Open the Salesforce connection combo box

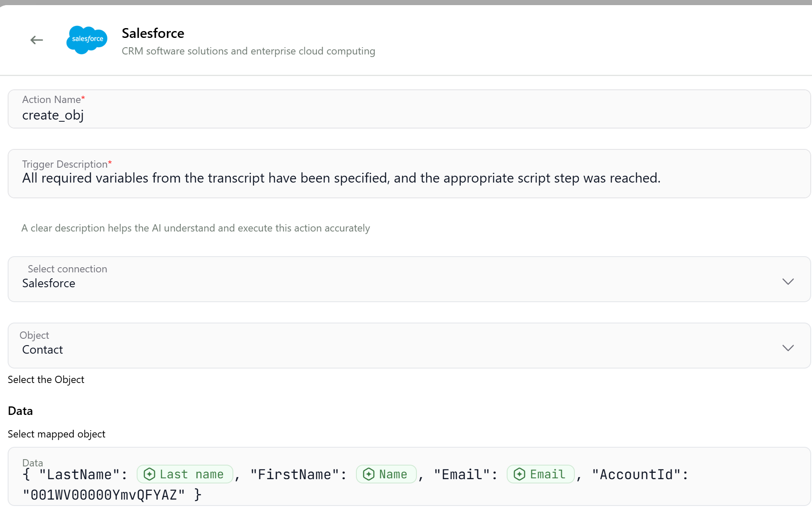click(409, 279)
